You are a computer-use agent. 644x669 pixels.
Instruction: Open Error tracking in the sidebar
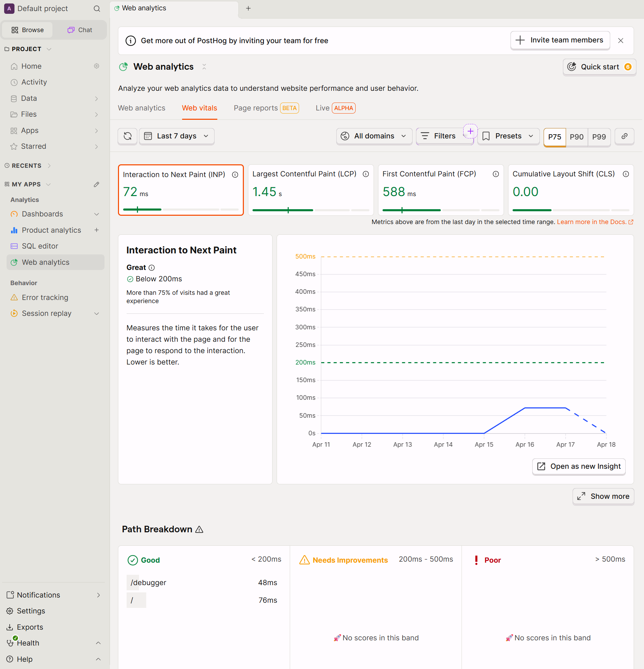click(44, 297)
